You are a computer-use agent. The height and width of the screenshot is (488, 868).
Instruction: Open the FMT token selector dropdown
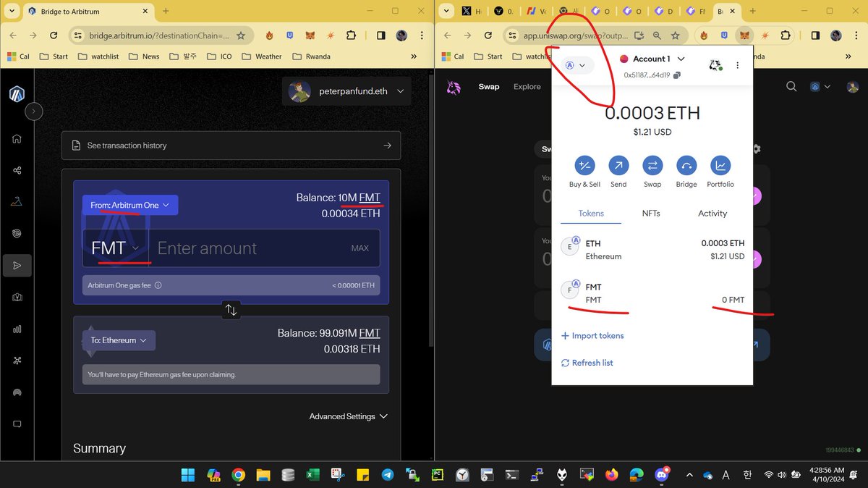[x=115, y=248]
